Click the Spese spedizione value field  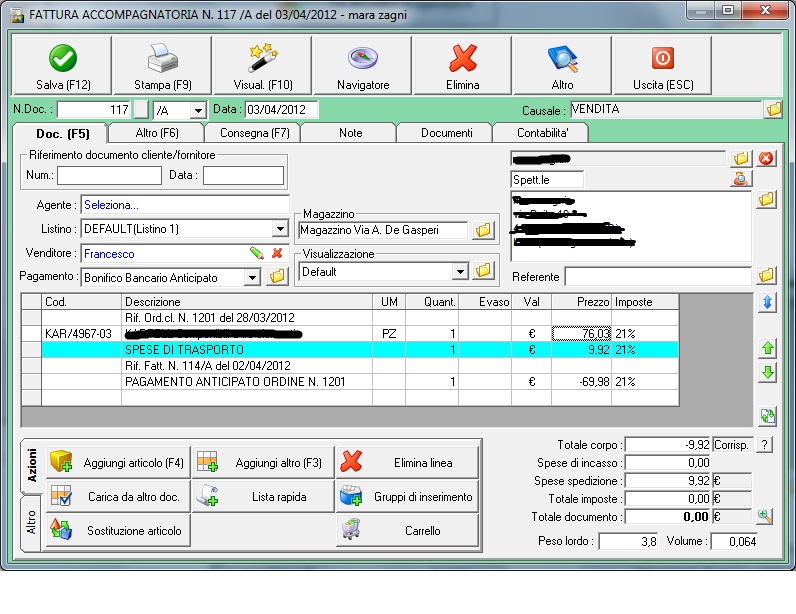point(668,480)
